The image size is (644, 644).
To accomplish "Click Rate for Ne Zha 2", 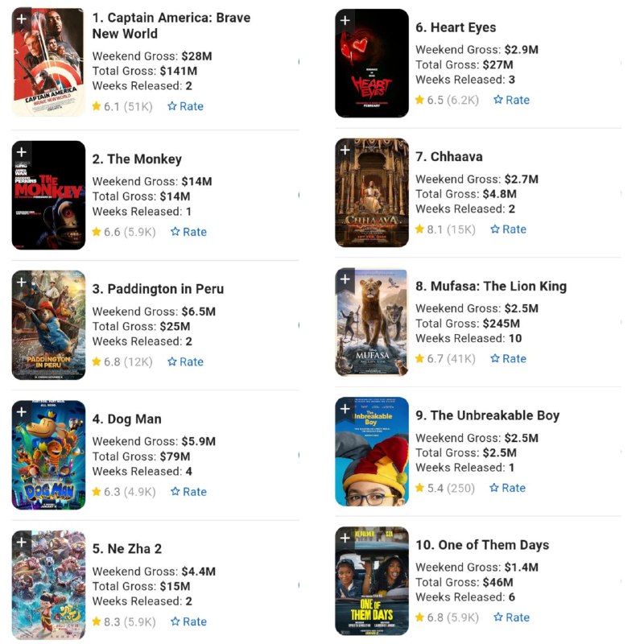I will (x=188, y=621).
